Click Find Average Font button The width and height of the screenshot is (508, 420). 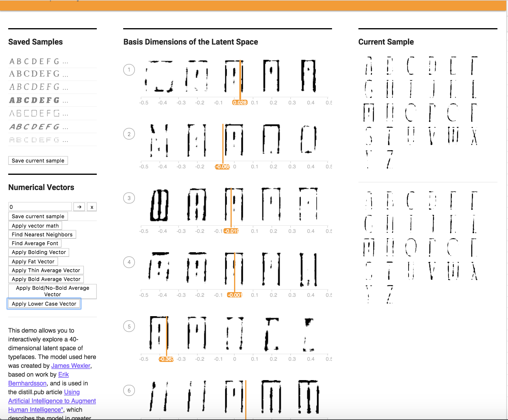pyautogui.click(x=35, y=243)
